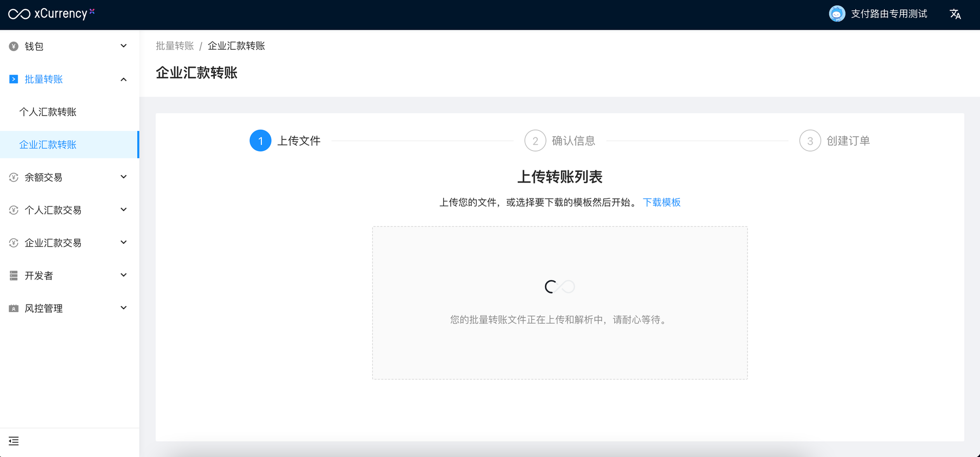This screenshot has width=980, height=457.
Task: Click the 创建订单 step label
Action: tap(848, 141)
